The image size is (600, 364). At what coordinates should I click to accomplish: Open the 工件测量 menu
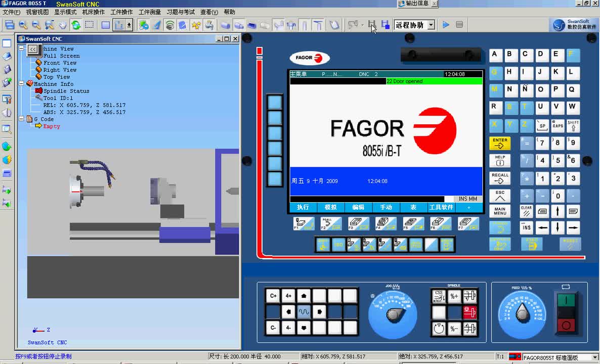[150, 12]
